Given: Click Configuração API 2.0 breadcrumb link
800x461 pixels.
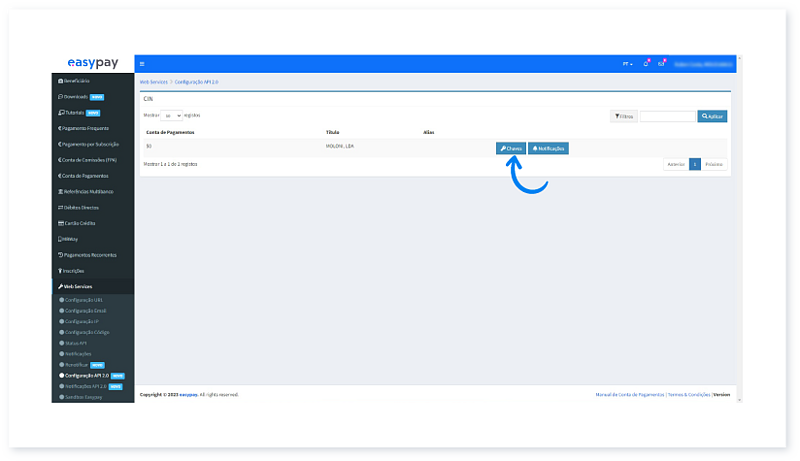Looking at the screenshot, I should [x=196, y=82].
